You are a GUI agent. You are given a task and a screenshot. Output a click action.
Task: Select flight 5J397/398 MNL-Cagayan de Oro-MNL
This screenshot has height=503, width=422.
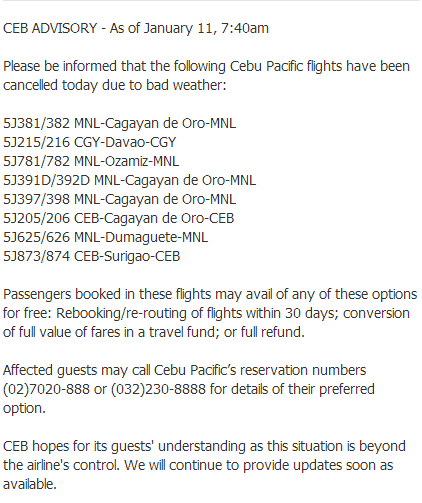point(119,199)
